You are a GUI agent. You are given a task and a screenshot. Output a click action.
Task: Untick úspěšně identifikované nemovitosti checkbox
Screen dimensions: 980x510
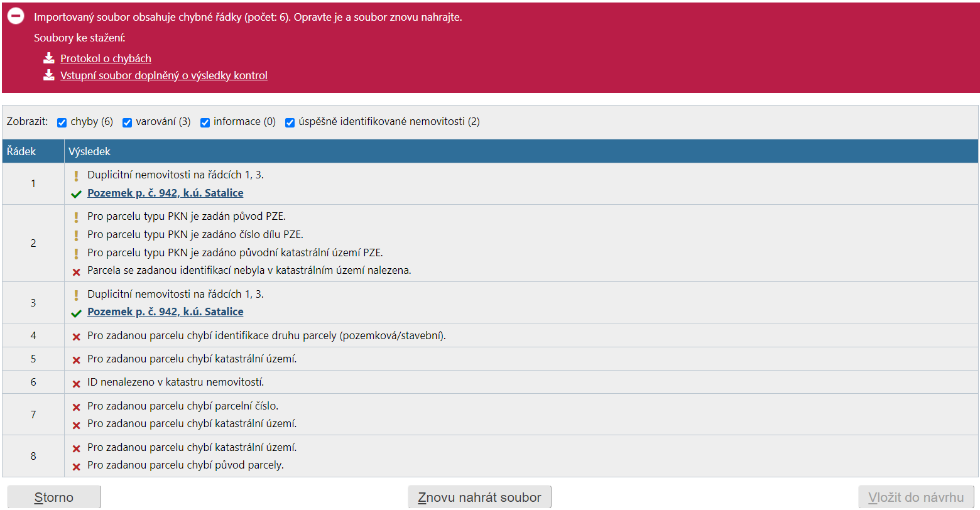(290, 122)
